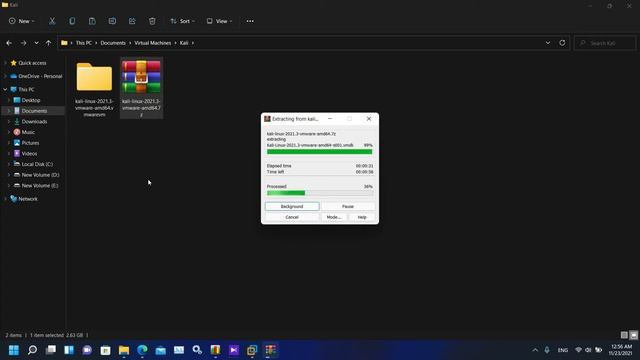Open address bar history dropdown
This screenshot has width=640, height=360.
548,43
